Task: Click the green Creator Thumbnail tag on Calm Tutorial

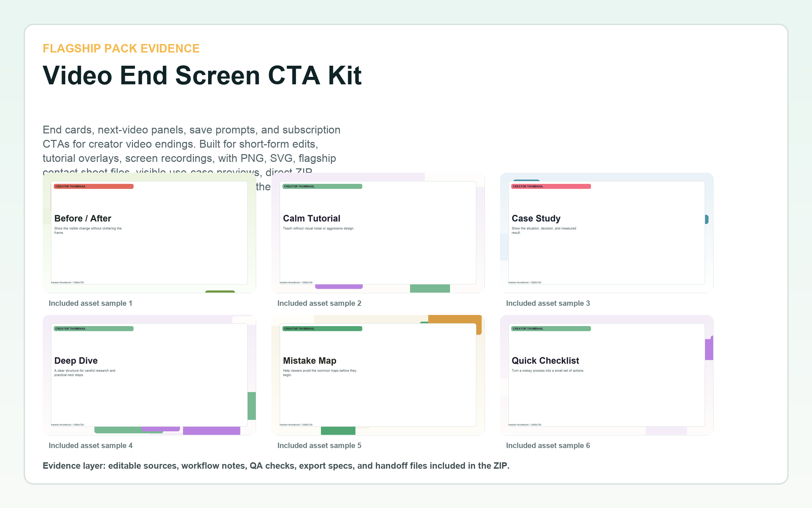Action: tap(322, 186)
